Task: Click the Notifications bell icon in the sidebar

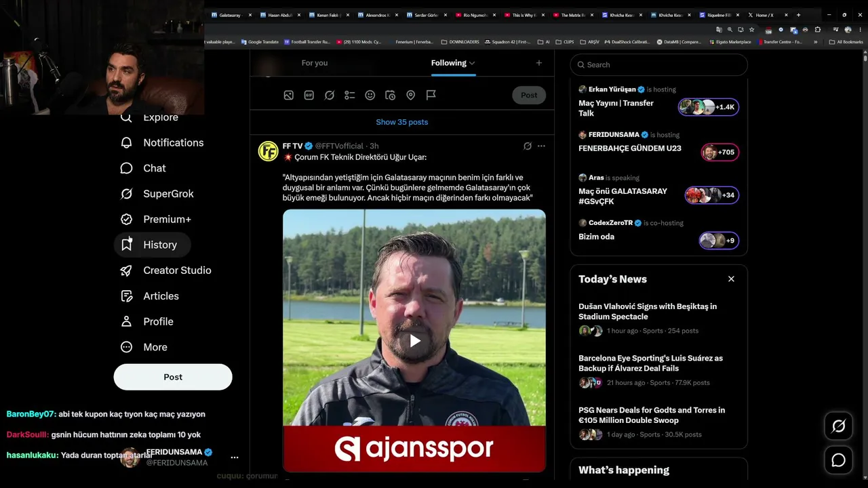Action: [126, 142]
